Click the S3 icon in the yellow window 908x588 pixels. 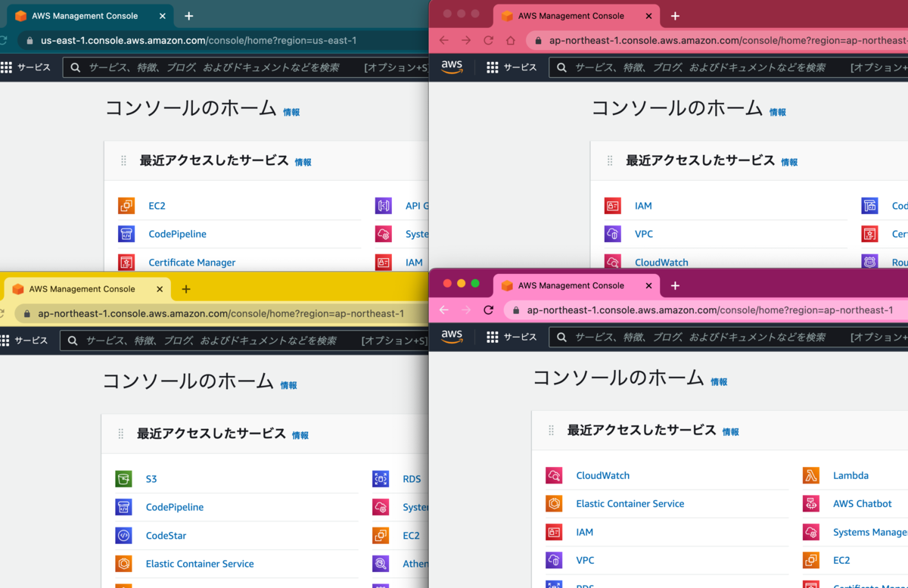click(123, 479)
